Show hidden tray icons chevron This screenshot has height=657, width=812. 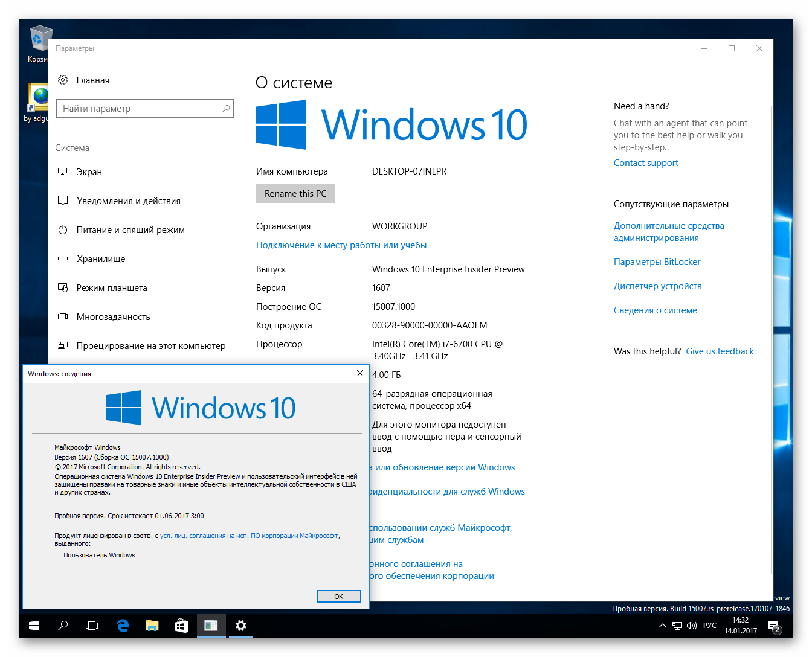663,626
